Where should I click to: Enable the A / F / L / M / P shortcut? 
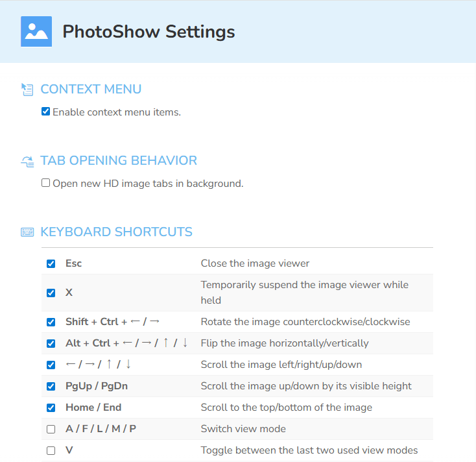coord(51,429)
